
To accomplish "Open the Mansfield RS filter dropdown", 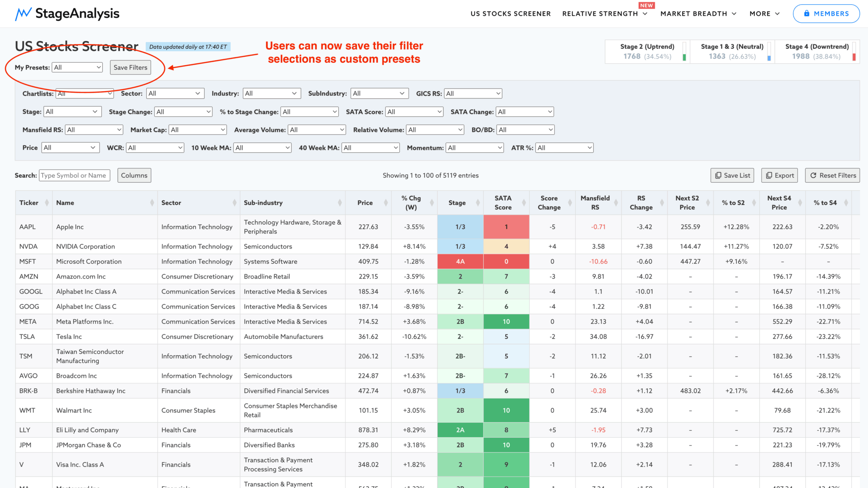I will pyautogui.click(x=94, y=130).
